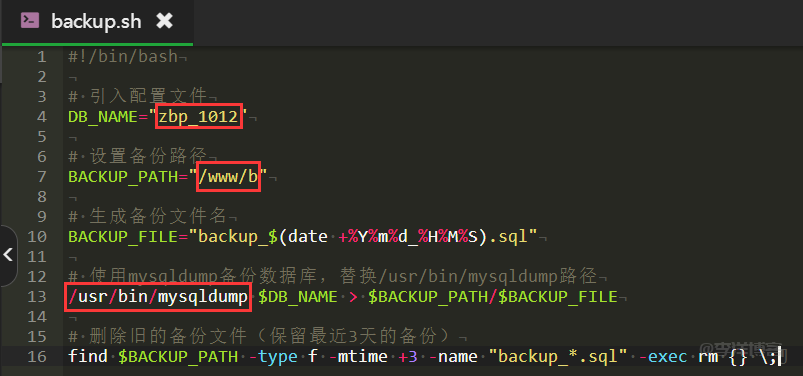Screen dimensions: 803x376
Task: Click the find command on line 16
Action: click(88, 357)
